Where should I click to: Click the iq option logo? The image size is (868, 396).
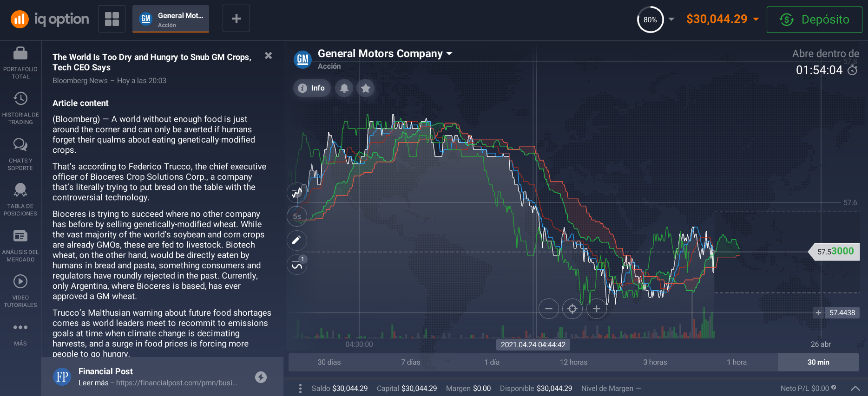pos(50,19)
